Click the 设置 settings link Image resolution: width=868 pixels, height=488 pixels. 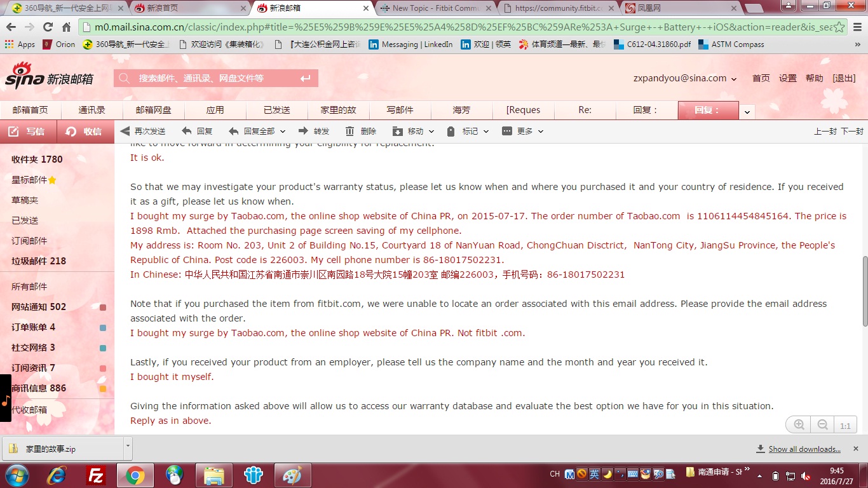pos(788,78)
